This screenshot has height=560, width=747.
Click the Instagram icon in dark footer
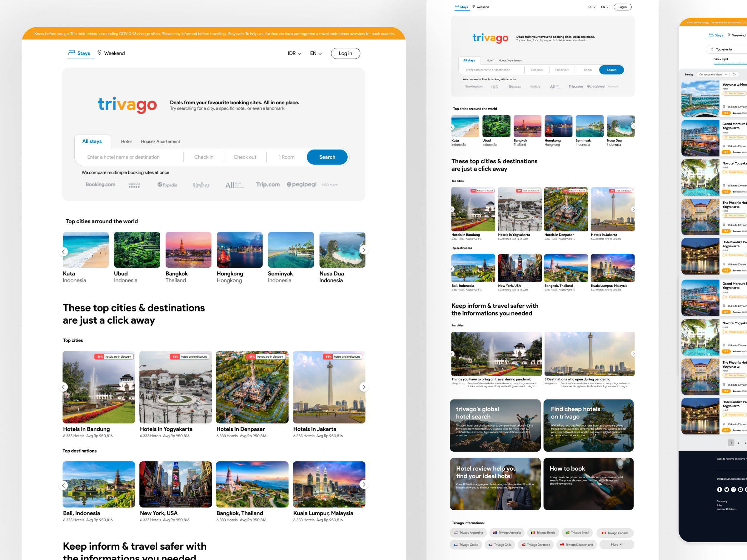733,489
